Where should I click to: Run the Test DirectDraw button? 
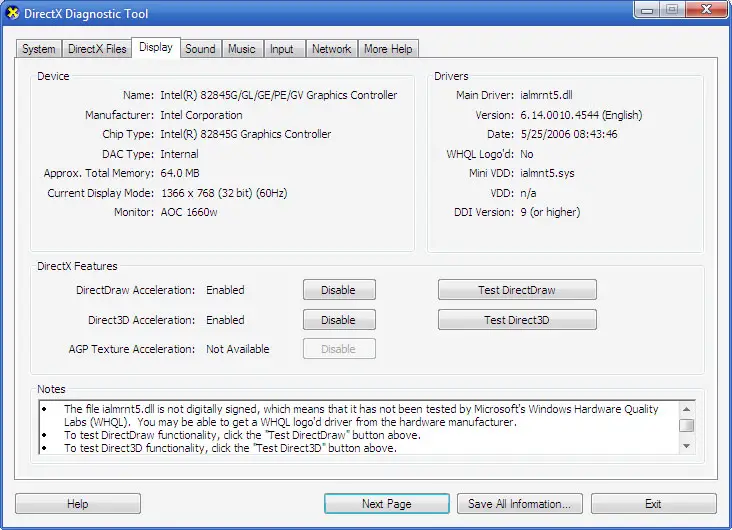[517, 290]
